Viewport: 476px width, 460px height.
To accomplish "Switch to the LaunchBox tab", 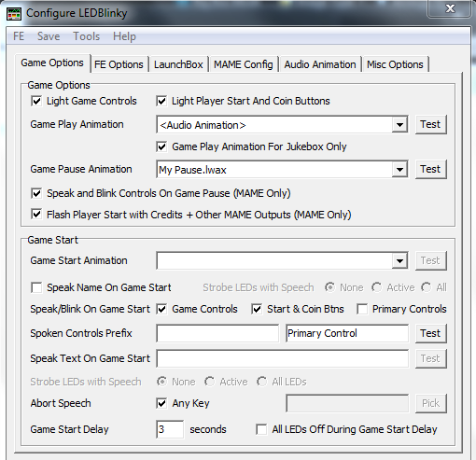I will tap(178, 64).
